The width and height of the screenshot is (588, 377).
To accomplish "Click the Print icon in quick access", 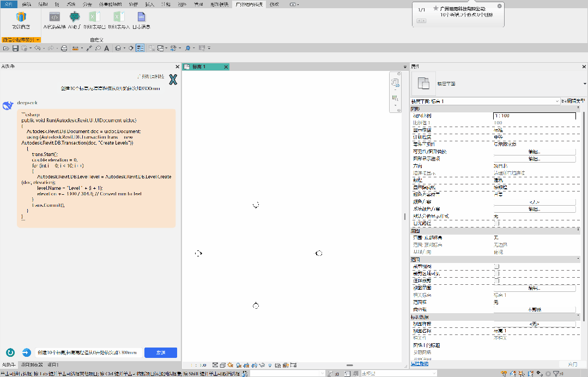I will click(x=64, y=48).
